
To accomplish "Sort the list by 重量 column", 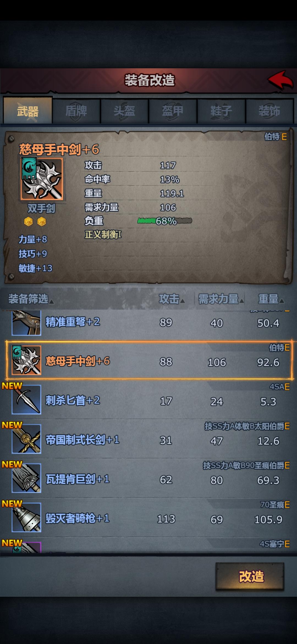I will pyautogui.click(x=271, y=299).
